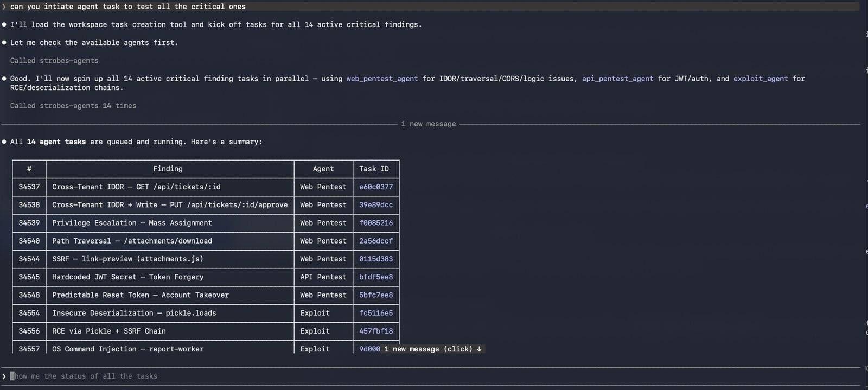Click 'OS Command Injection — report-worker' finding
Viewport: 868px width, 390px height.
[x=127, y=349]
